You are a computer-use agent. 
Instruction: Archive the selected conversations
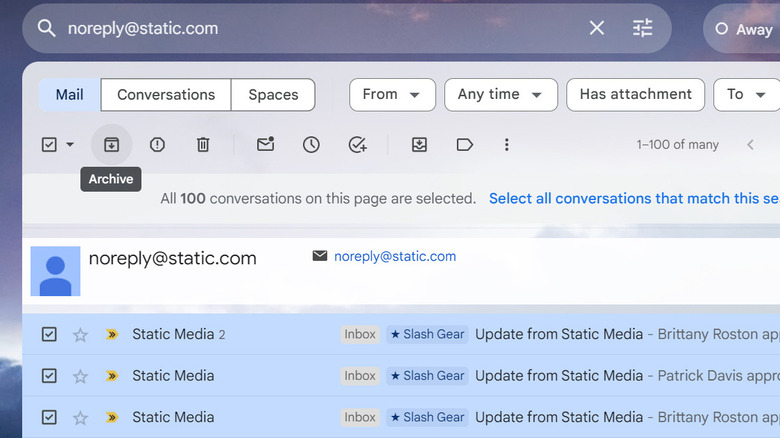pyautogui.click(x=111, y=145)
